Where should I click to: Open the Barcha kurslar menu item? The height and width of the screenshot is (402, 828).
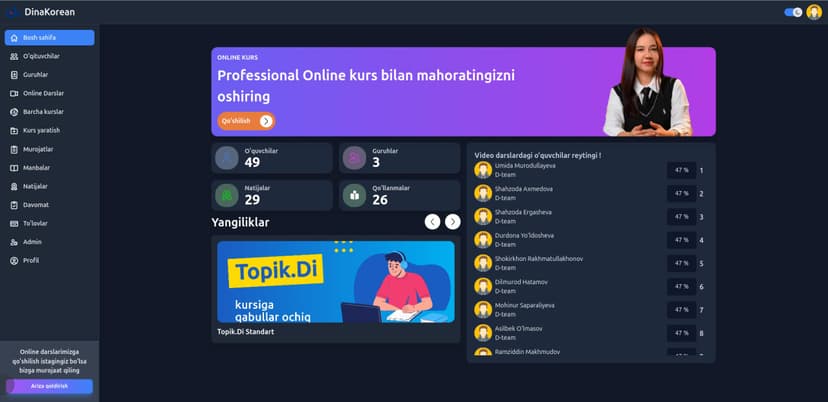[x=43, y=112]
